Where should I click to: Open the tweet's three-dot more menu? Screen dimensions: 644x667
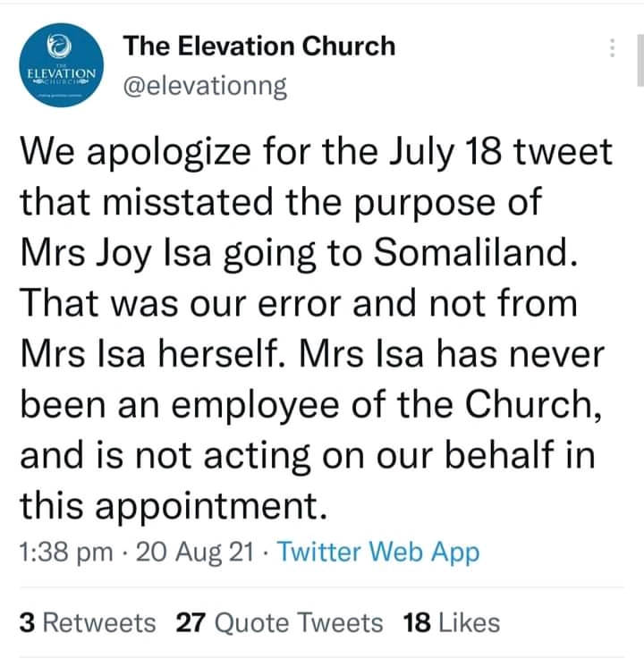[613, 48]
